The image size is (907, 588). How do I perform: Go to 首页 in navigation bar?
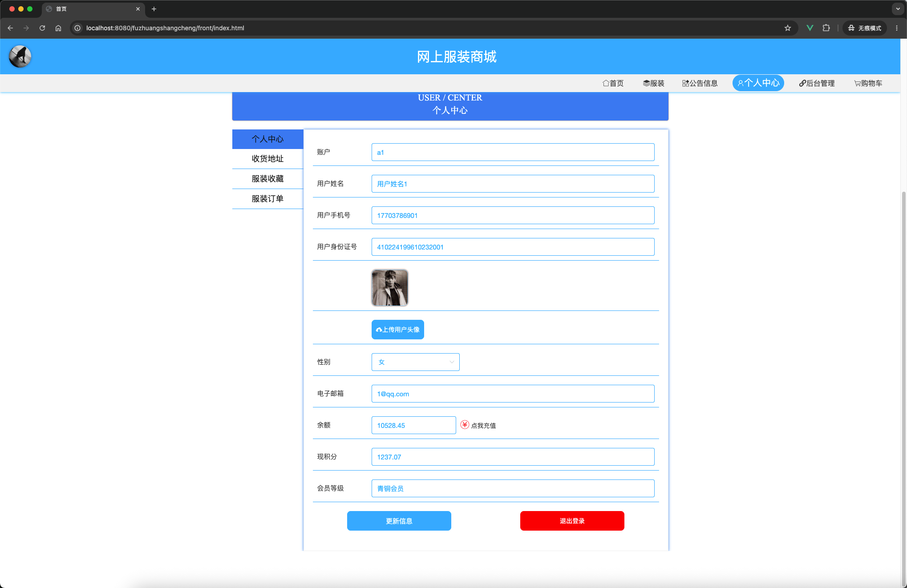(613, 83)
